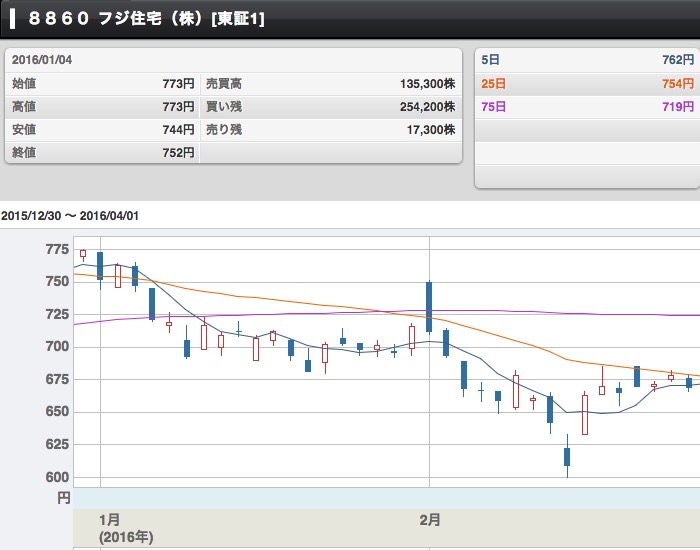700x550 pixels.
Task: Select the value 254,200株
Action: [x=428, y=106]
